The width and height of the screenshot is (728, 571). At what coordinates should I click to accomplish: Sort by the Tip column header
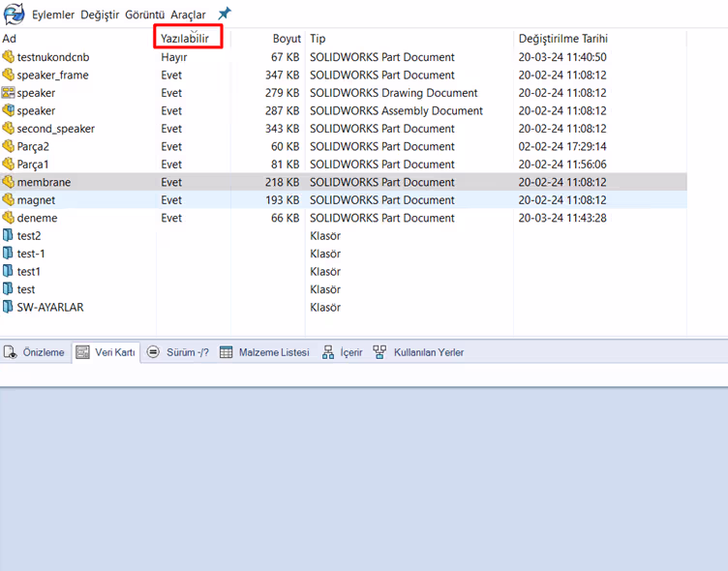click(318, 39)
